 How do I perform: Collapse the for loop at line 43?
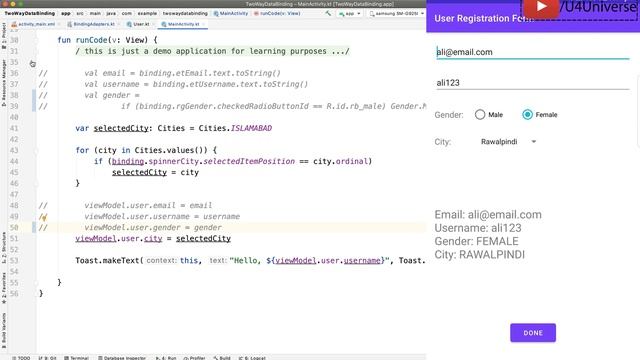tap(36, 151)
